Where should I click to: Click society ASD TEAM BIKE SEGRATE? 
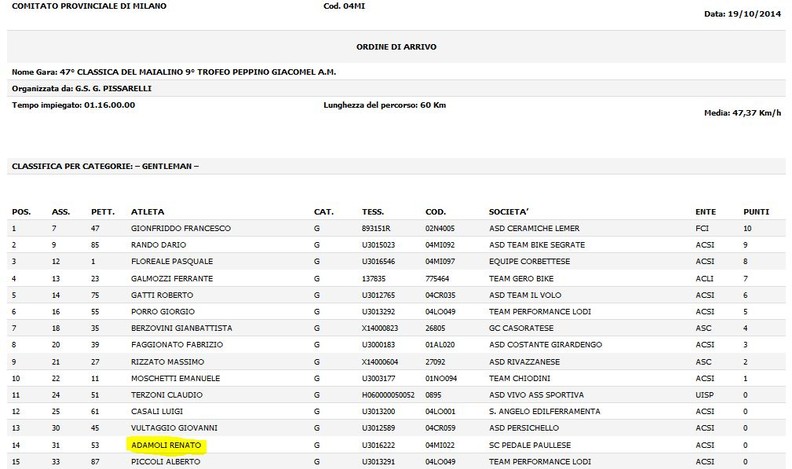[537, 245]
